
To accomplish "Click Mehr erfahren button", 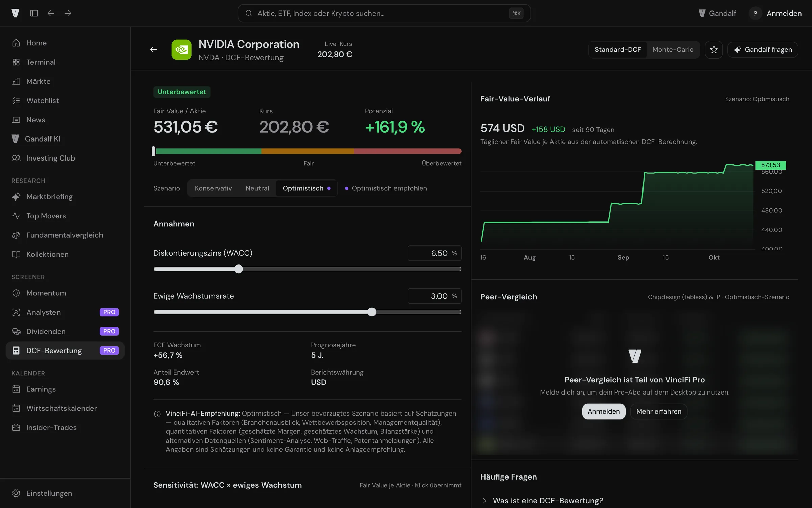I will pos(659,411).
